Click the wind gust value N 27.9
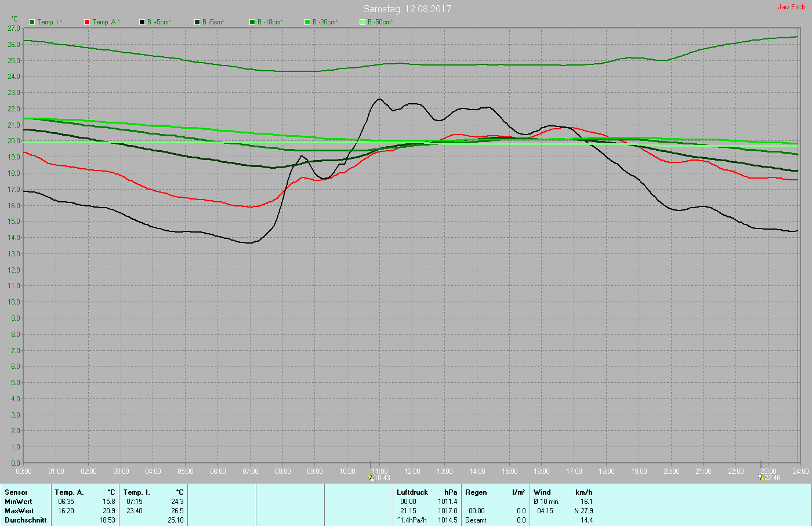 [x=583, y=511]
